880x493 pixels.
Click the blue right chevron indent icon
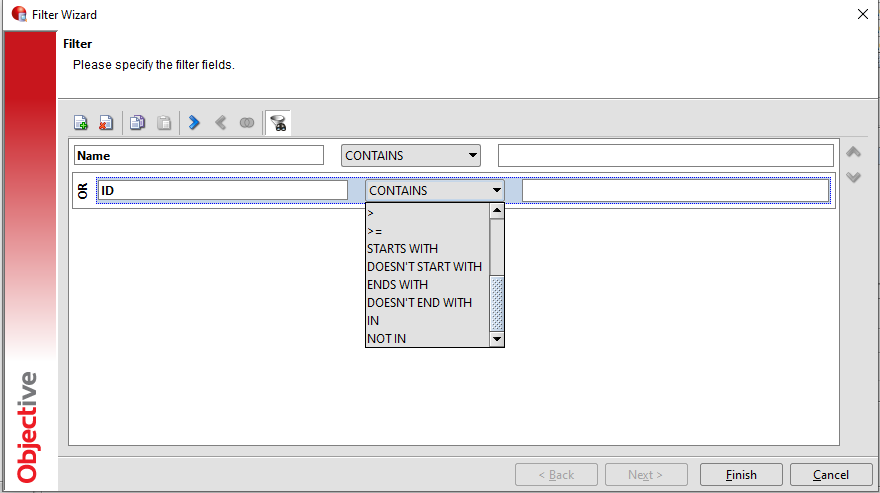tap(194, 123)
